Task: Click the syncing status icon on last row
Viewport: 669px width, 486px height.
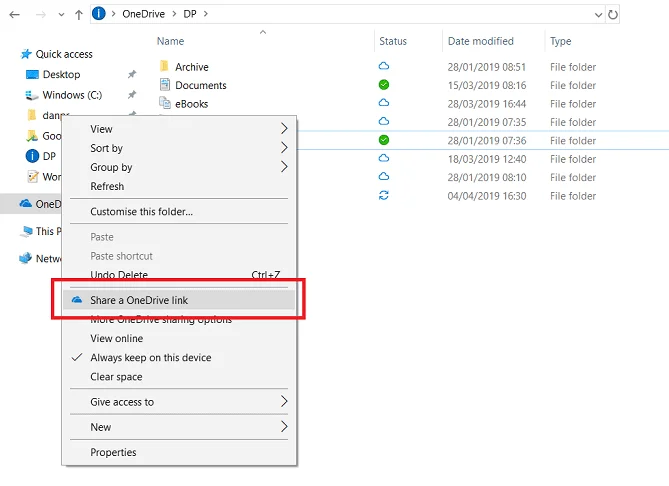Action: click(x=384, y=195)
